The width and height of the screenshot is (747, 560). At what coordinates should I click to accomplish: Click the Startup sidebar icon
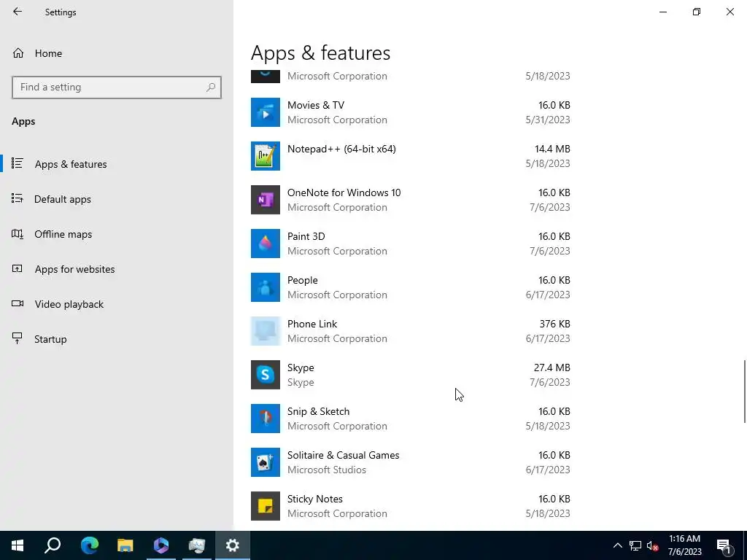18,338
